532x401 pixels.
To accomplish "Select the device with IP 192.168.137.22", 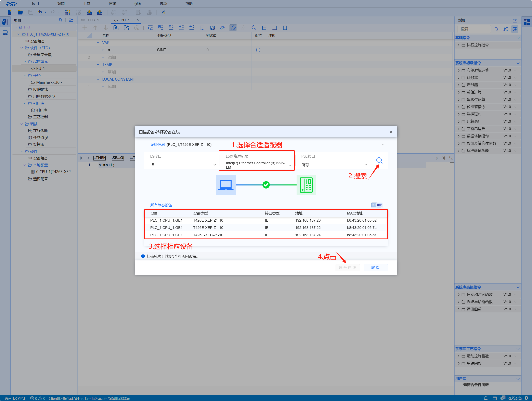I will [264, 227].
